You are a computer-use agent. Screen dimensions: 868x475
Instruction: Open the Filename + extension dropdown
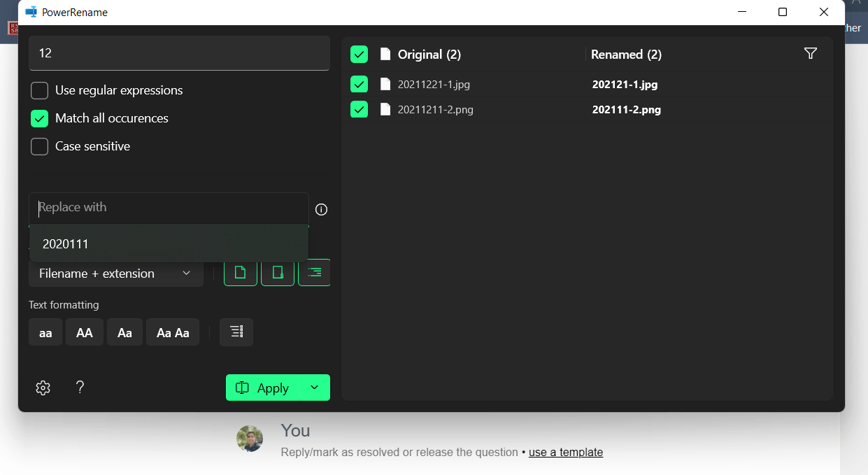coord(116,273)
